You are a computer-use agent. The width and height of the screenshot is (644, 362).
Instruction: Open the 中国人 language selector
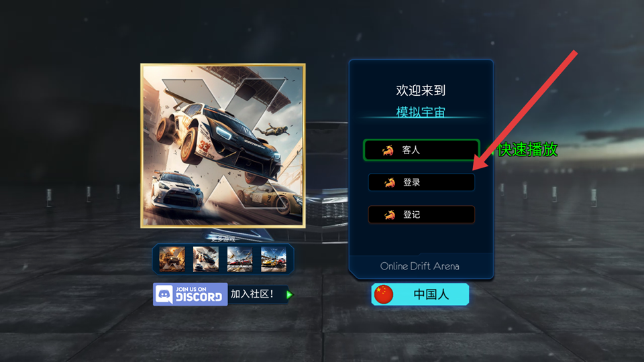pos(420,294)
